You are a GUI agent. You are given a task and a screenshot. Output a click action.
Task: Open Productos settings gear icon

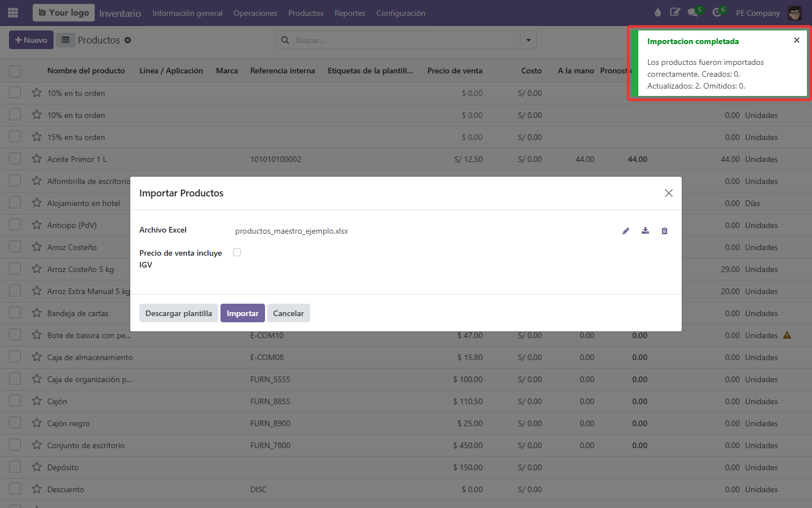[x=128, y=40]
